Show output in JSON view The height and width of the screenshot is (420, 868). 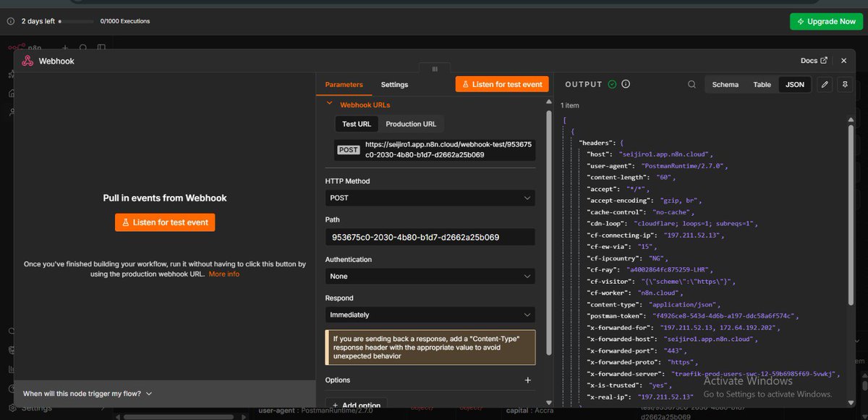(x=795, y=85)
